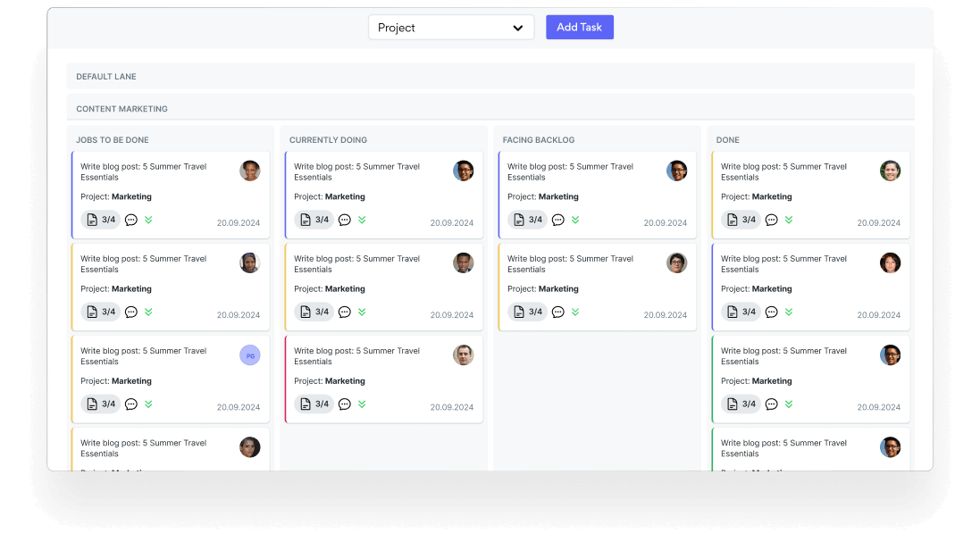This screenshot has height=558, width=980.
Task: Open comments on second Facing Backlog card
Action: [558, 312]
